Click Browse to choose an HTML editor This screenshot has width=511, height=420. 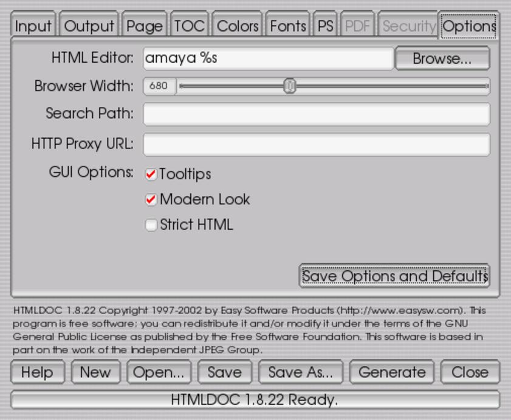pyautogui.click(x=442, y=59)
